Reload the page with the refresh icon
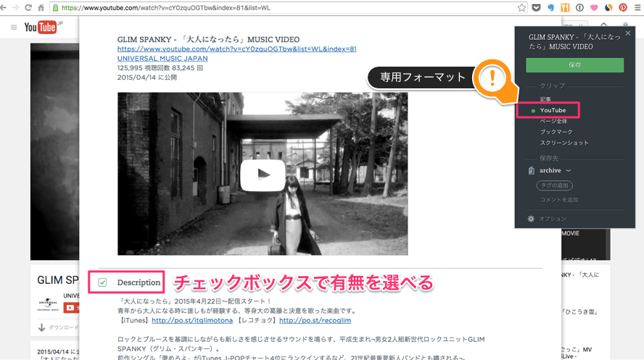The width and height of the screenshot is (644, 360). pyautogui.click(x=28, y=7)
